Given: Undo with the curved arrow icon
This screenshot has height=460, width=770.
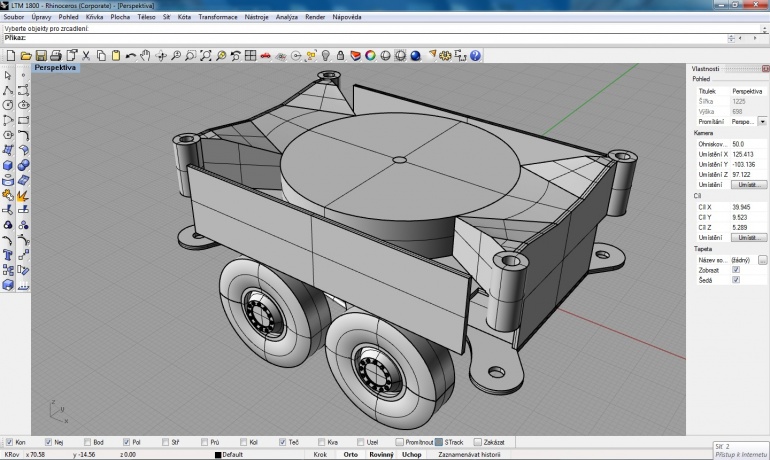Looking at the screenshot, I should [131, 55].
